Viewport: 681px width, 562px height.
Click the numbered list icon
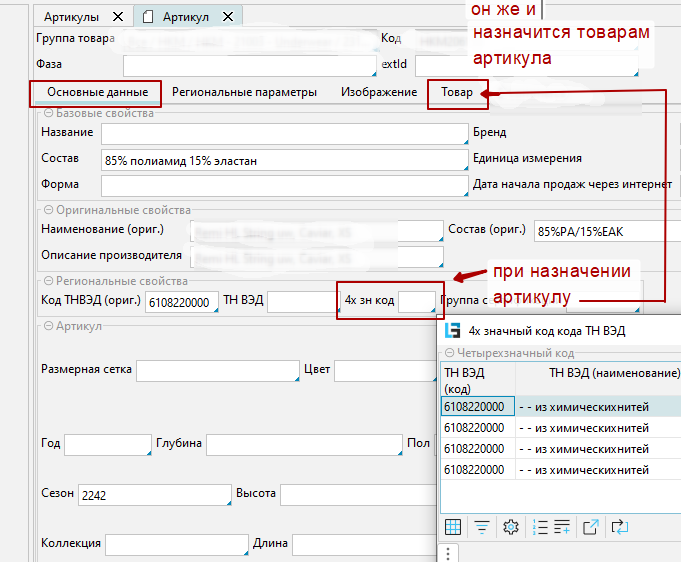(540, 527)
